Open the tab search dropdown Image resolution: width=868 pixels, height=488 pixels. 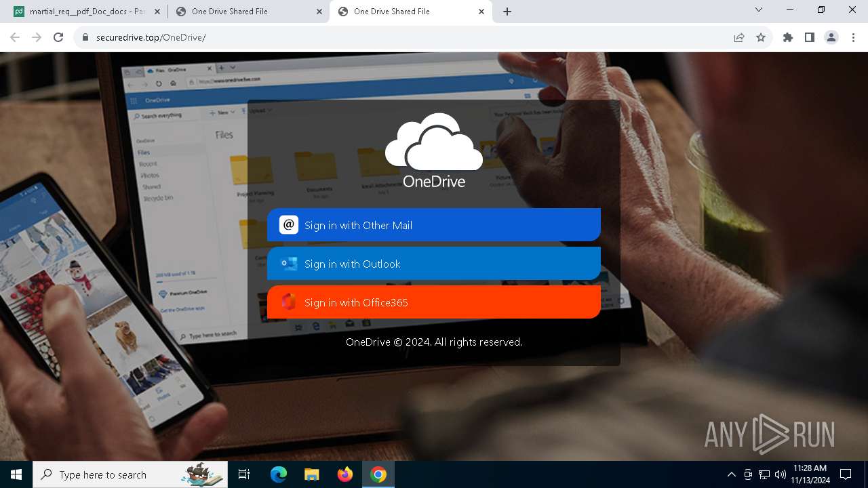(759, 10)
